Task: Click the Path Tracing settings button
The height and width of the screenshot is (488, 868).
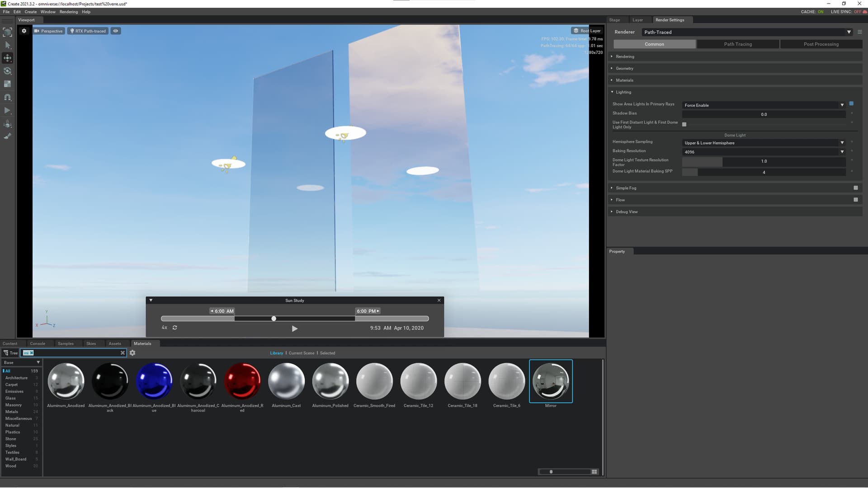Action: point(738,44)
